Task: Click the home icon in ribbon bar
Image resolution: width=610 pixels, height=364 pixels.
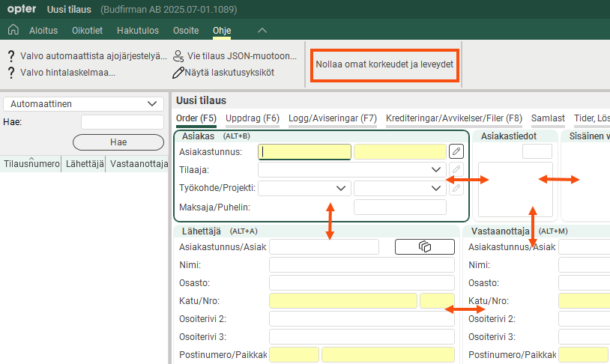Action: click(x=13, y=30)
